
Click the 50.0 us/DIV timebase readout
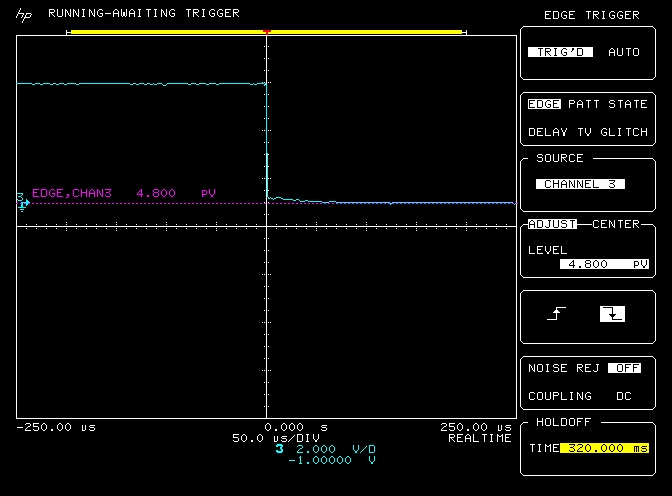coord(276,438)
